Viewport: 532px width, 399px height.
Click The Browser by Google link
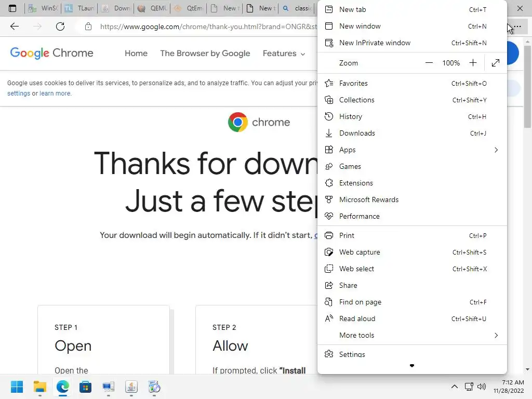coord(205,54)
